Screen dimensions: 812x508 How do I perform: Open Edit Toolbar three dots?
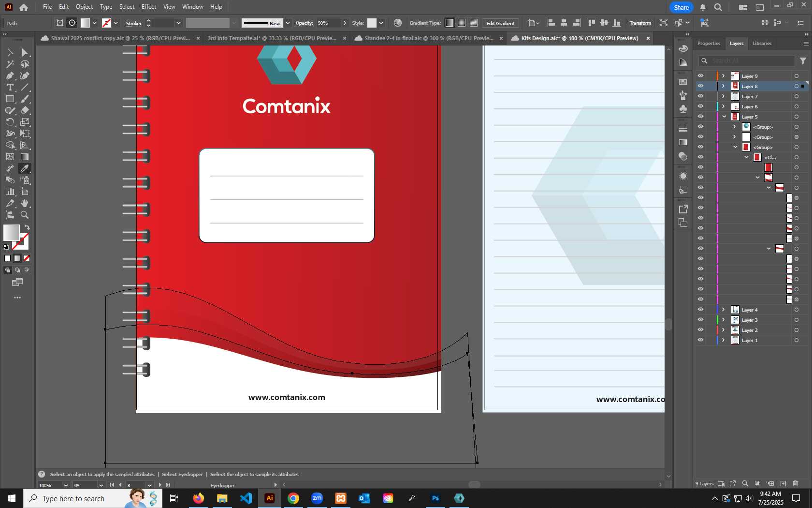coord(17,298)
